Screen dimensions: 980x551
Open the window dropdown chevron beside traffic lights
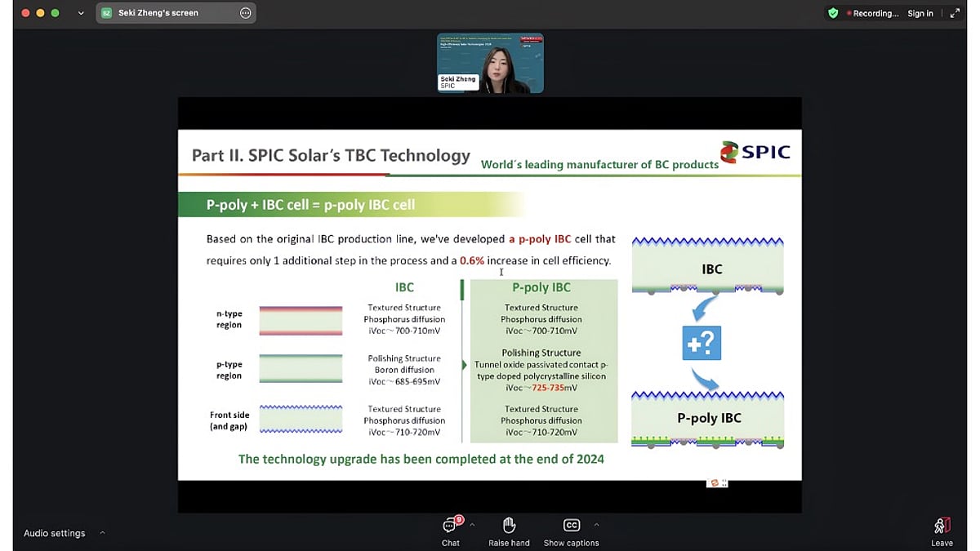(80, 13)
